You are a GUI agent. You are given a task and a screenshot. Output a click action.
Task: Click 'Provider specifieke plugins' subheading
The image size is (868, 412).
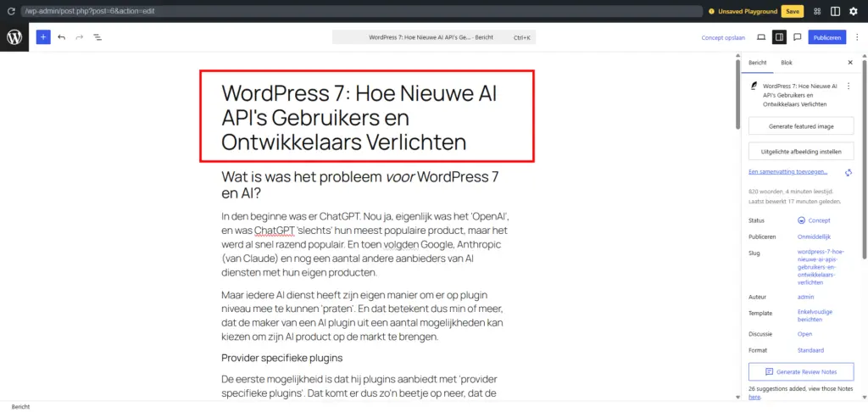[281, 358]
